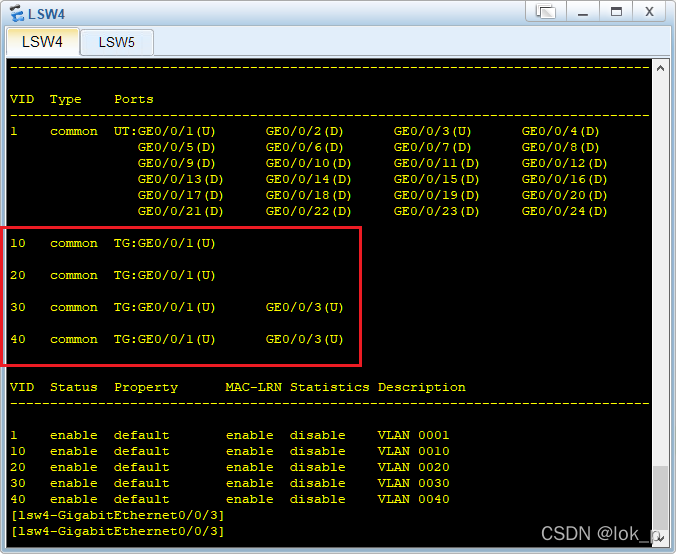Click the scrollbar up arrow
The height and width of the screenshot is (554, 676).
click(x=660, y=68)
